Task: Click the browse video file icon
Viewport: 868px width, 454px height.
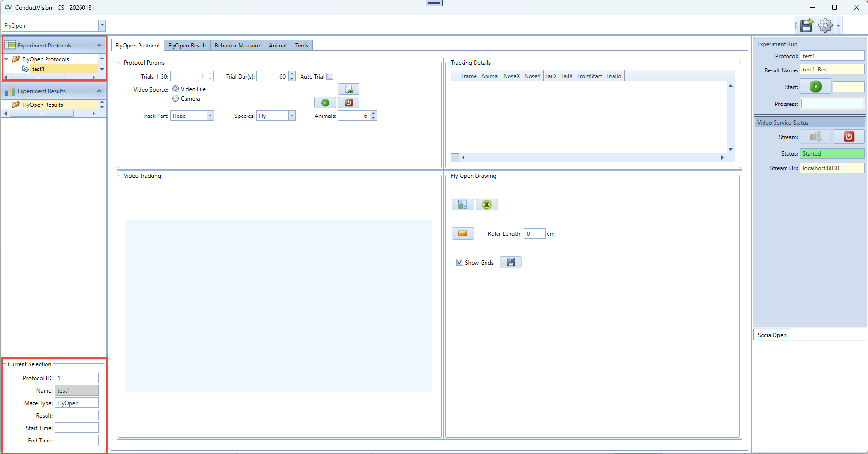Action: coord(348,90)
